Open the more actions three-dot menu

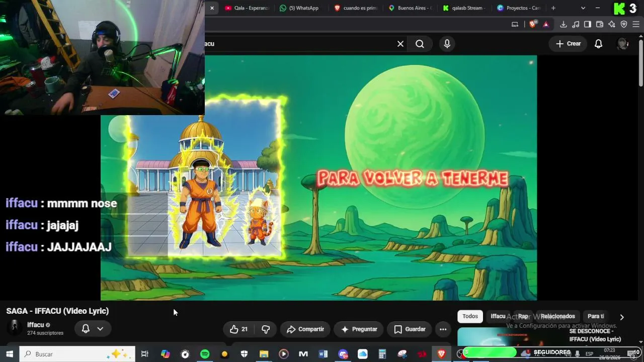pos(443,329)
